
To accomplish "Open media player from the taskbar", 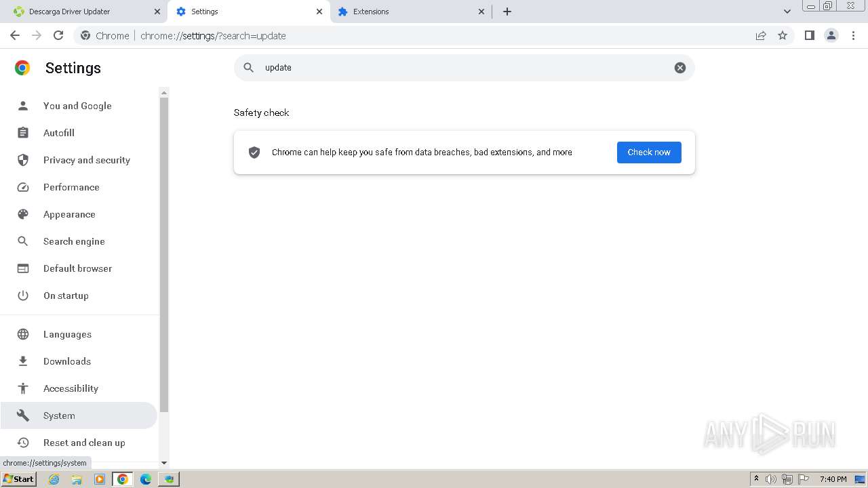I will click(x=100, y=479).
